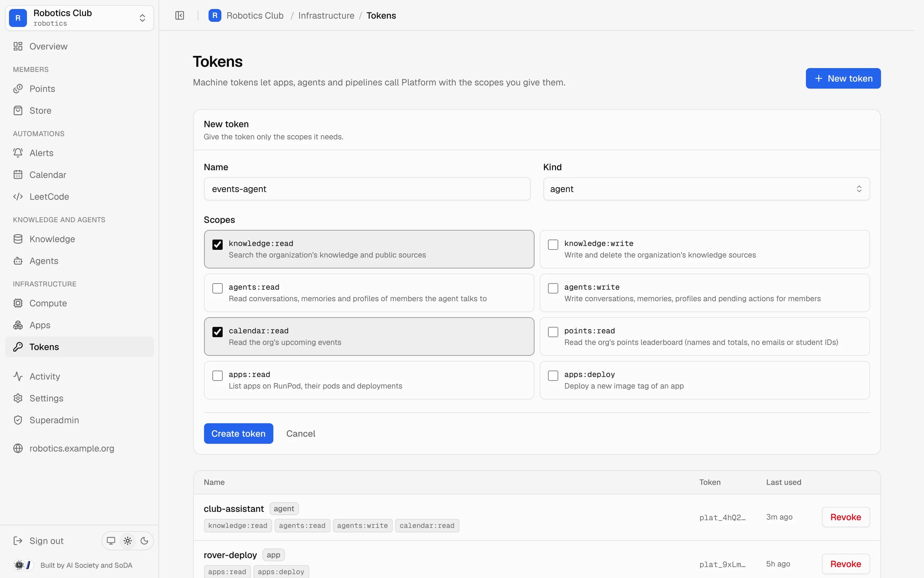Screen dimensions: 924x578
Task: Cancel the new token form
Action: [301, 433]
